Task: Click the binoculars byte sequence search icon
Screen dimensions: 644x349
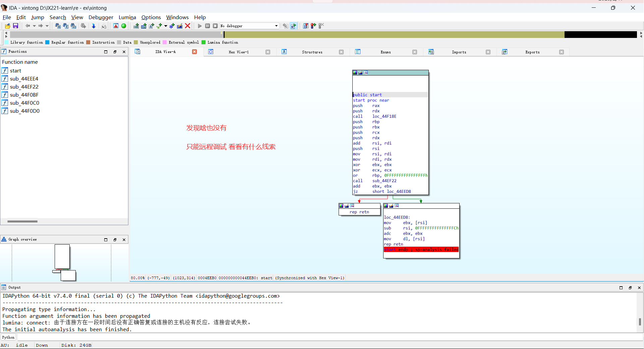Action: coord(73,26)
